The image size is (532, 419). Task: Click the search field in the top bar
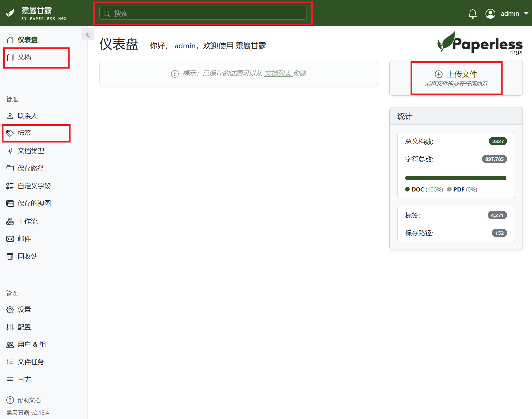click(x=203, y=13)
